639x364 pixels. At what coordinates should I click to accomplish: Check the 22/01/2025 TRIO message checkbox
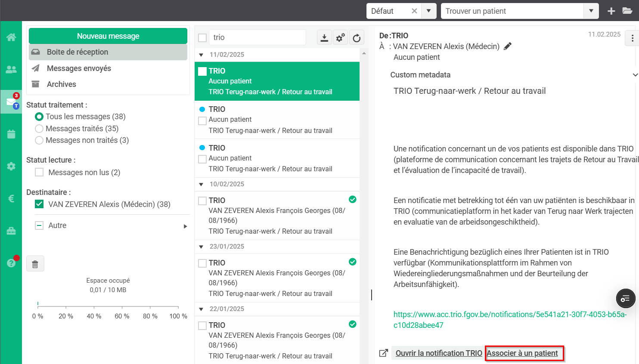(x=202, y=326)
